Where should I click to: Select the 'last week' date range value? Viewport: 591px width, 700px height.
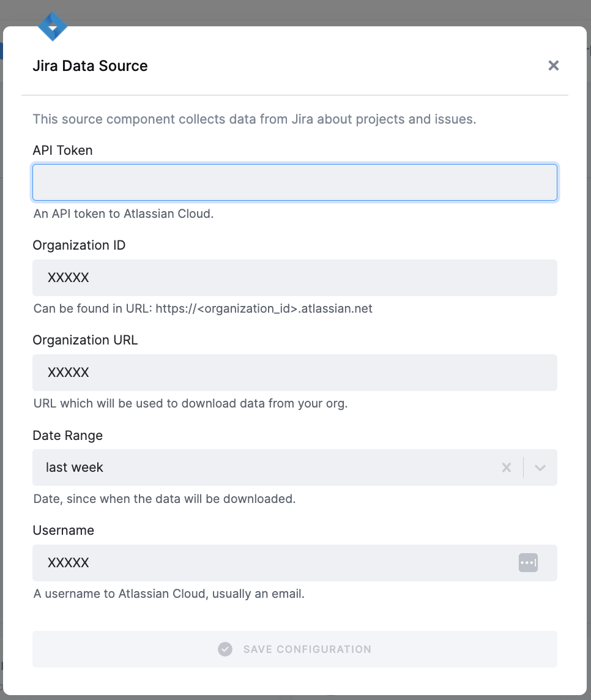tap(74, 467)
